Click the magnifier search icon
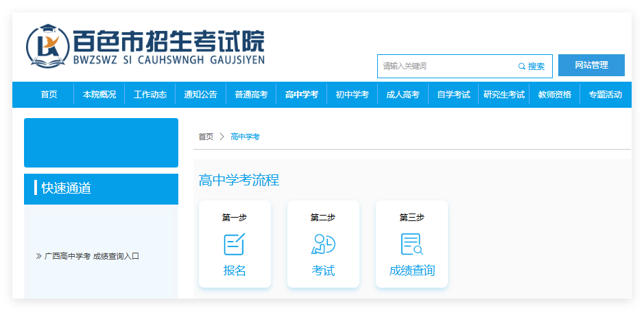This screenshot has height=311, width=644. [x=522, y=66]
